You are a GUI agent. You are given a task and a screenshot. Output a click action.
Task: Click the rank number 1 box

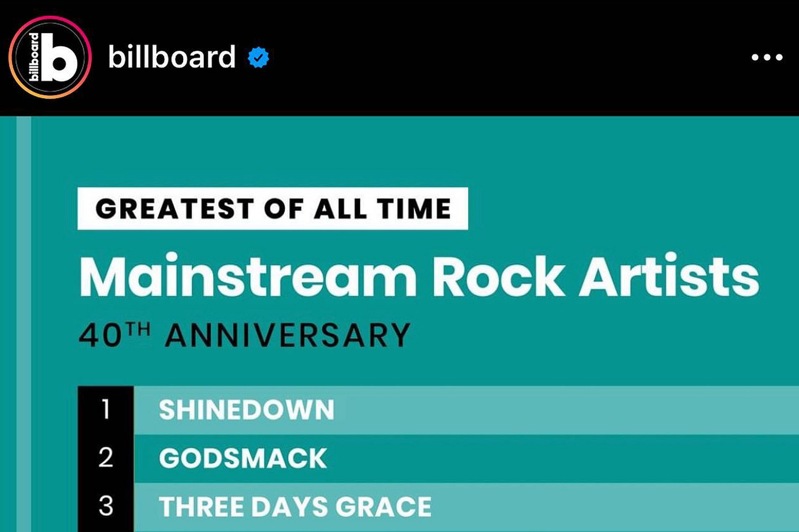[106, 410]
